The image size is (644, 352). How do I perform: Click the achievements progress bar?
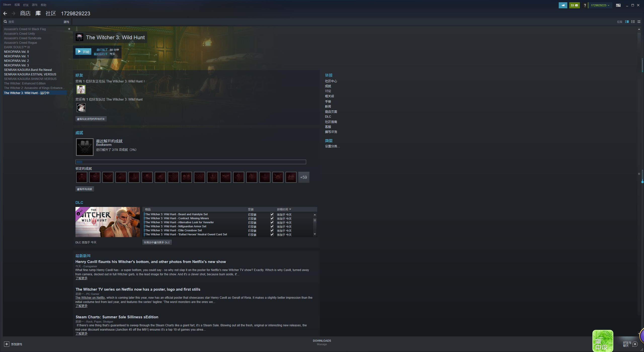pyautogui.click(x=191, y=162)
